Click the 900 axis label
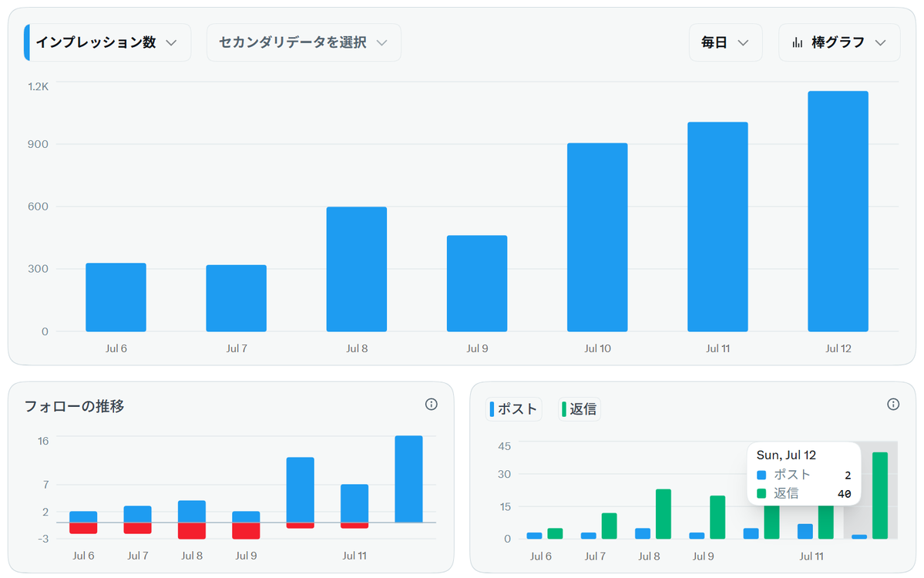 38,144
